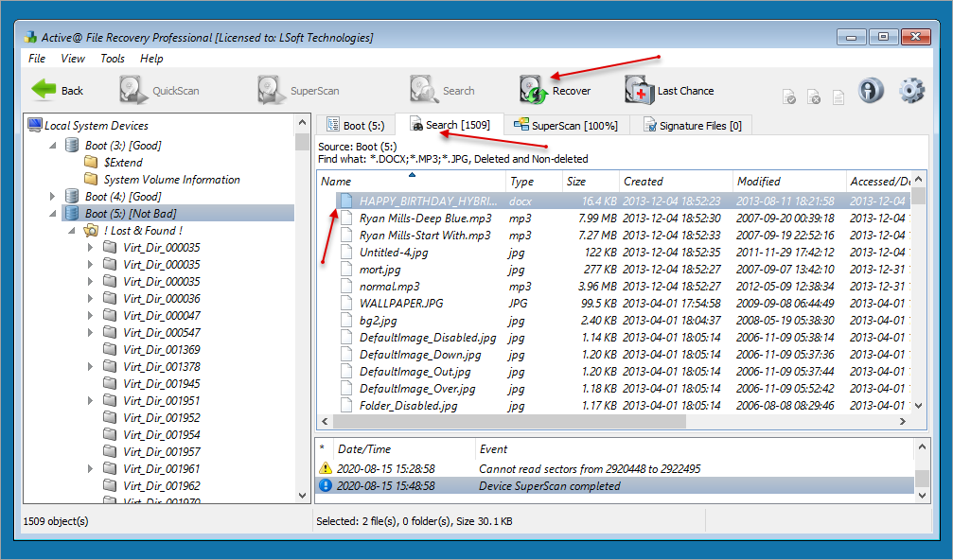Click the info icon on the SuperScan completed event

326,485
